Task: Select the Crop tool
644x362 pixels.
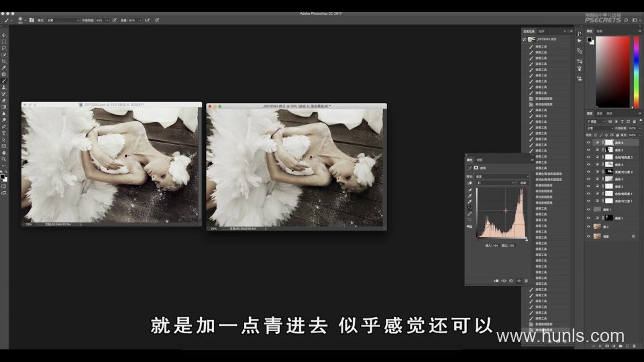Action: [4, 61]
